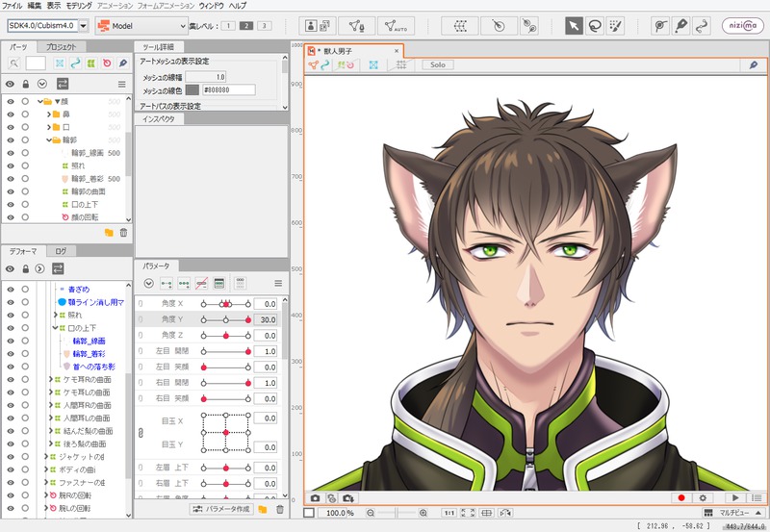This screenshot has height=532, width=770.
Task: Collapse the 輪郭 folder
Action: coord(49,139)
